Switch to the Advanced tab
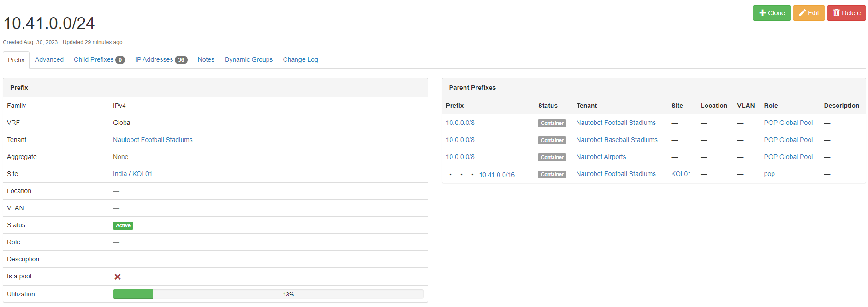This screenshot has width=868, height=307. pos(49,59)
